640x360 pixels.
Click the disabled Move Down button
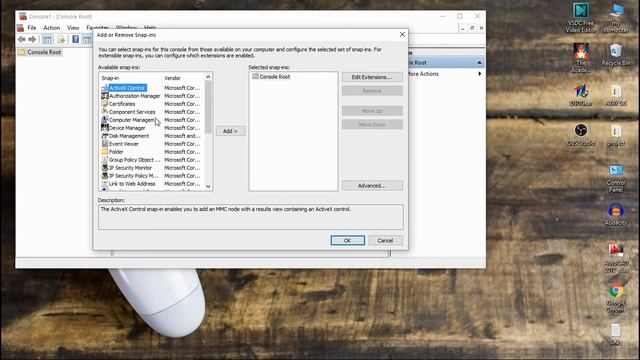tap(372, 124)
